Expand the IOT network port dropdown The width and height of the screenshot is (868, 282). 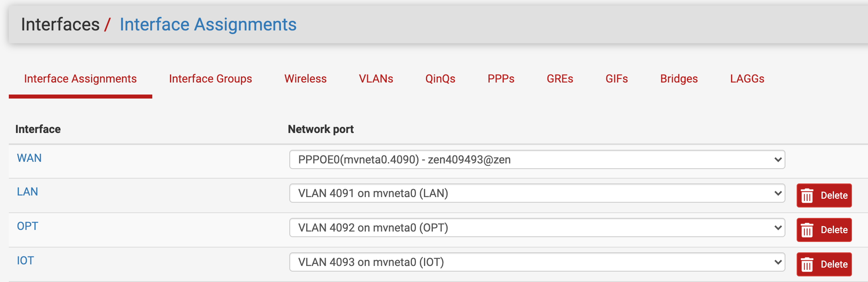coord(537,262)
